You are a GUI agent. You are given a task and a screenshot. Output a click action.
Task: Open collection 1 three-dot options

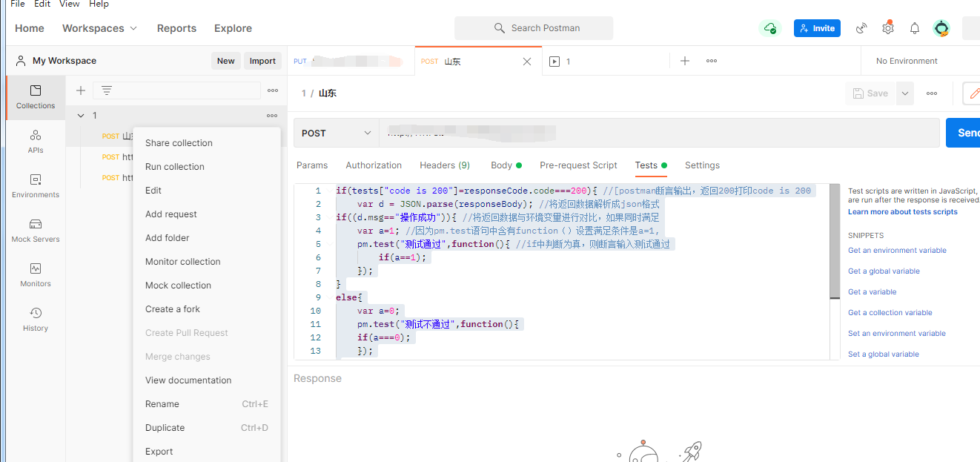[272, 116]
